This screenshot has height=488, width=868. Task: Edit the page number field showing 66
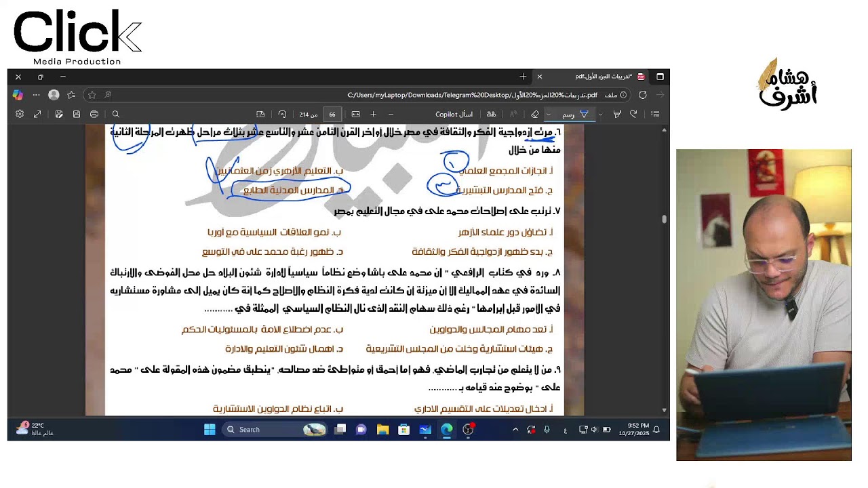(332, 114)
